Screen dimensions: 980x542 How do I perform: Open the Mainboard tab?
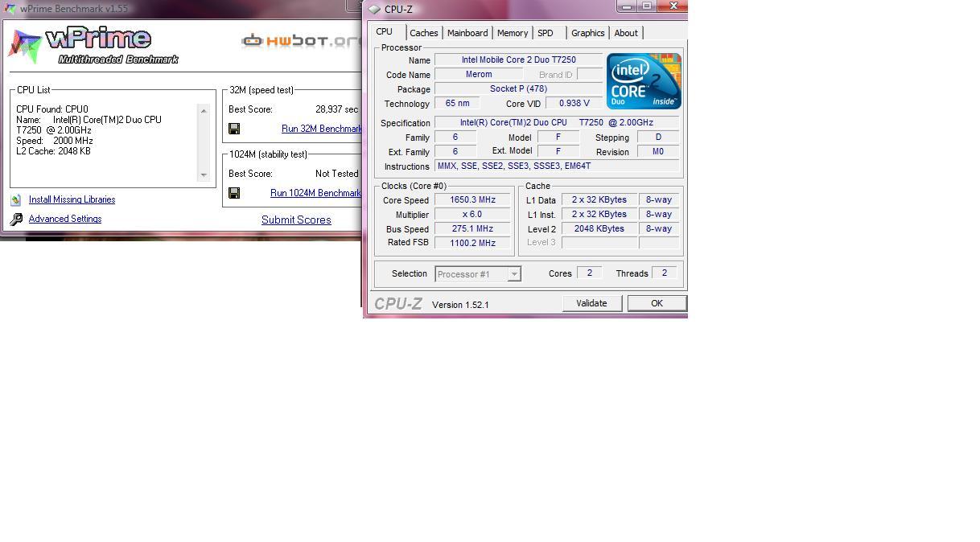(467, 33)
